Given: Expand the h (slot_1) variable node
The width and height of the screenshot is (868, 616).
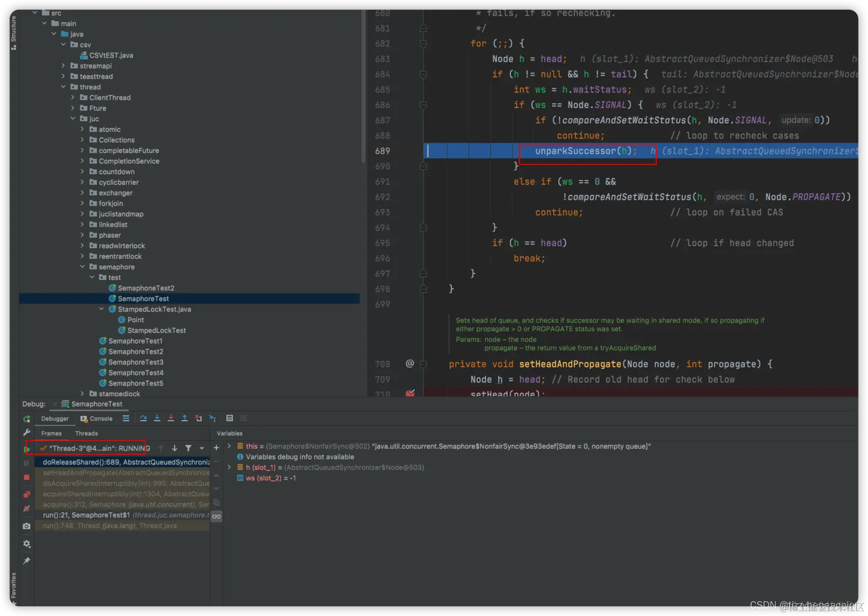Looking at the screenshot, I should pos(229,467).
